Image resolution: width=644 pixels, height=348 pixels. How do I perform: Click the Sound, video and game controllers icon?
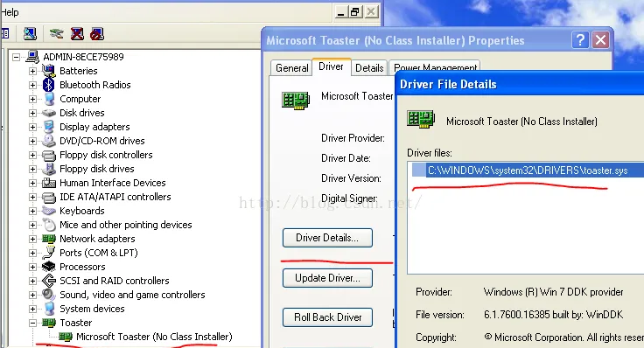pos(49,295)
